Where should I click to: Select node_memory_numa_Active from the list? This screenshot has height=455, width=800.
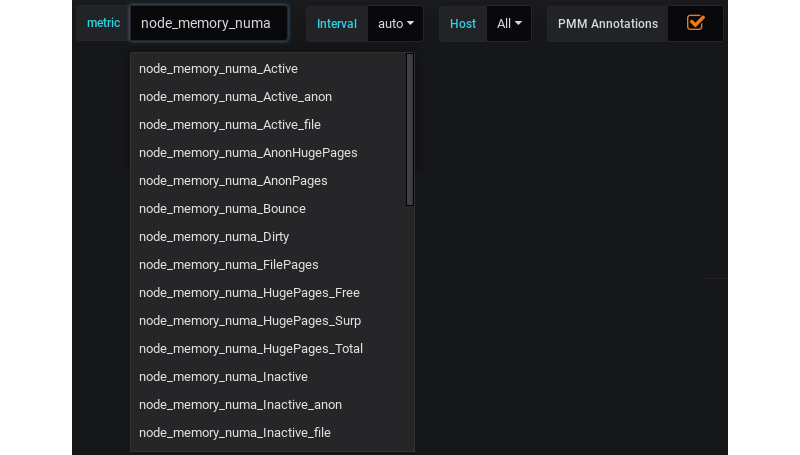tap(218, 69)
